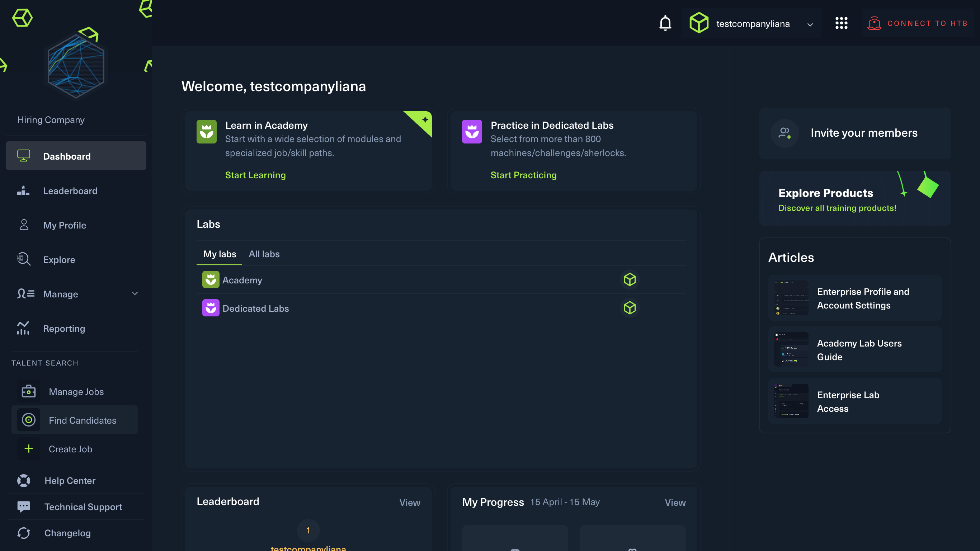Click the testcompanyliana cube avatar
Viewport: 980px width, 551px height.
coord(699,23)
